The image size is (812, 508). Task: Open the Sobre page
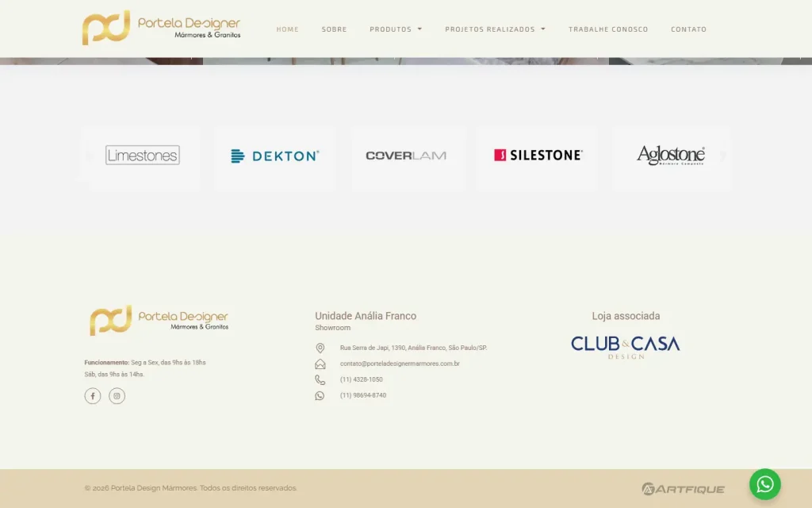[334, 29]
